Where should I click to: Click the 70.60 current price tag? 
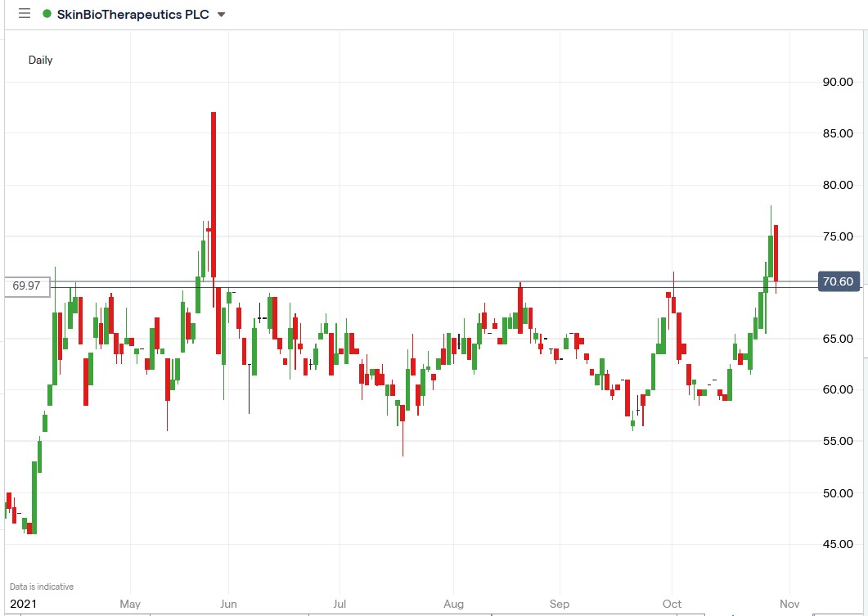pos(838,281)
